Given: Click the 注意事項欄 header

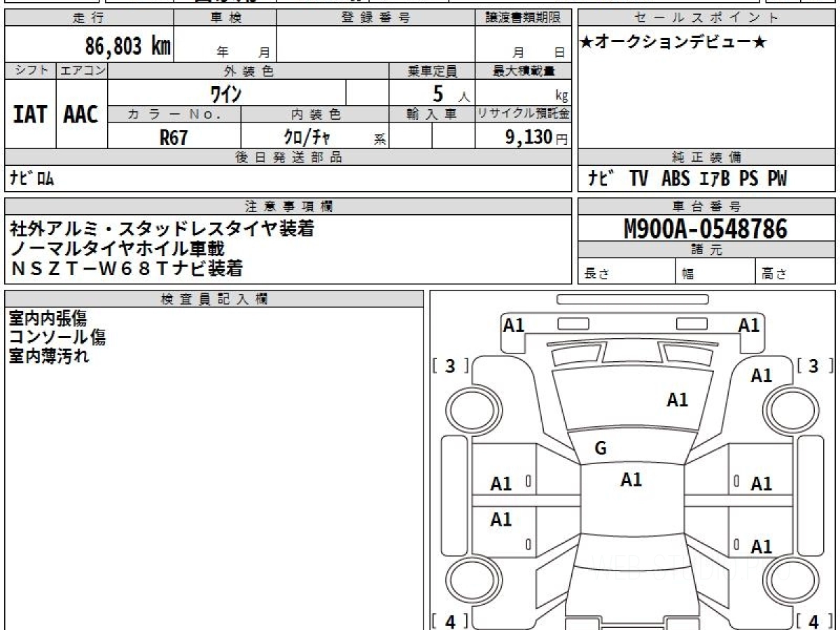Looking at the screenshot, I should pos(288,206).
